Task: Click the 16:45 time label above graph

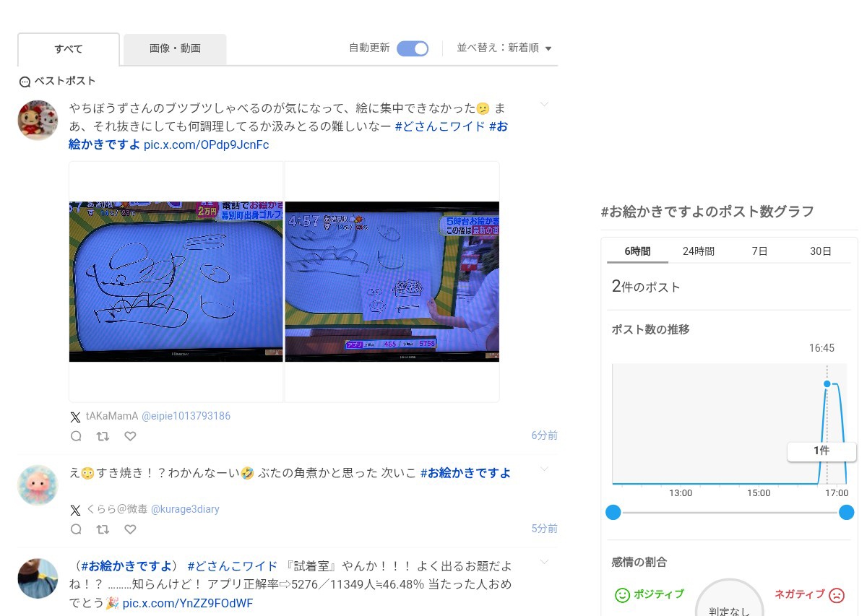Action: (822, 348)
